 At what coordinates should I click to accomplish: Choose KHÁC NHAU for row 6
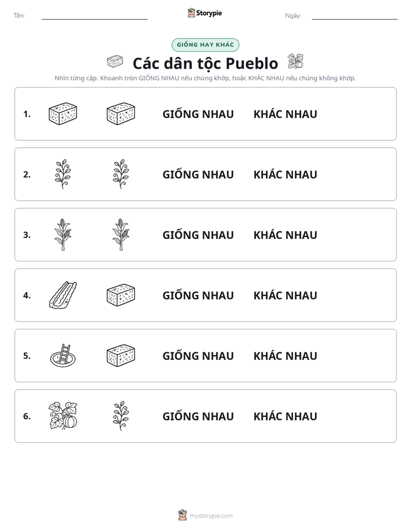point(285,416)
